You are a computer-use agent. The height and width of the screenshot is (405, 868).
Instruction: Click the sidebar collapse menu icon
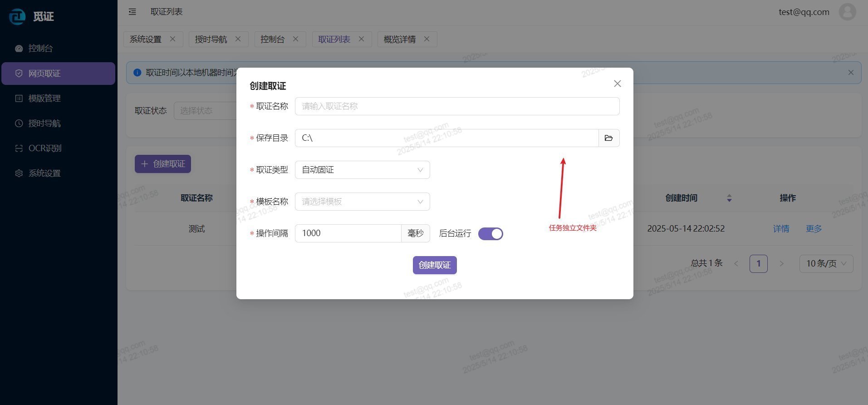point(132,12)
